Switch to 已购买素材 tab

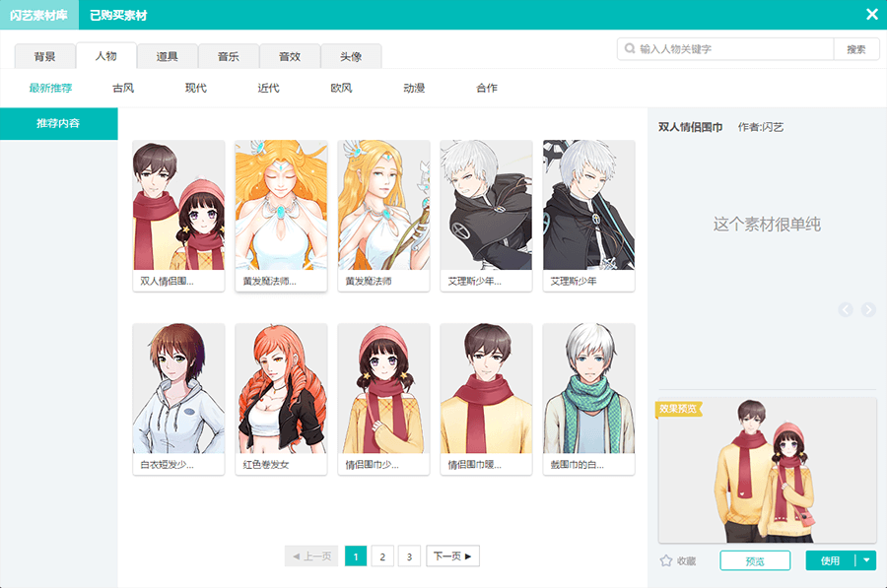pos(118,15)
